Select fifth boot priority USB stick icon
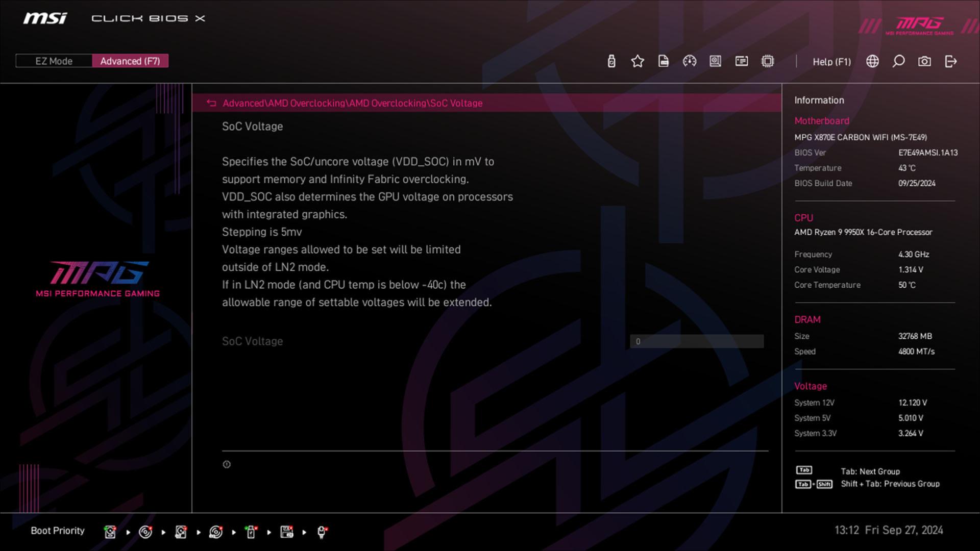This screenshot has height=551, width=980. pyautogui.click(x=251, y=532)
